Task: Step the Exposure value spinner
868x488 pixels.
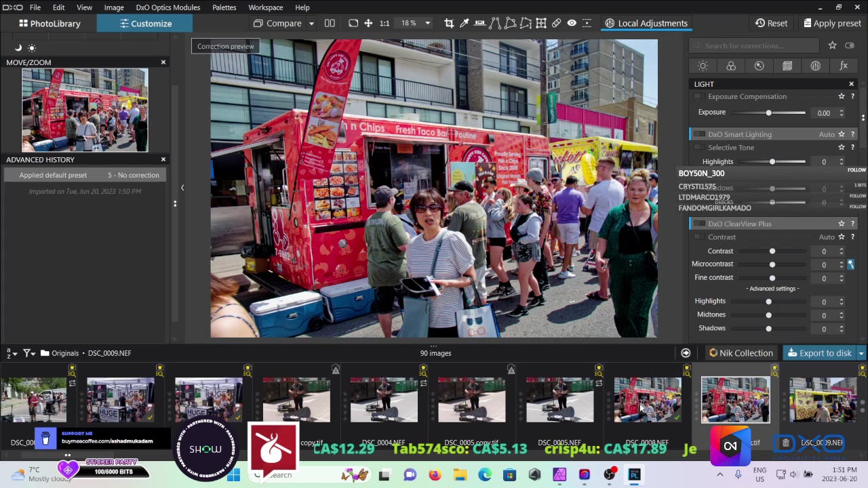Action: [x=842, y=113]
